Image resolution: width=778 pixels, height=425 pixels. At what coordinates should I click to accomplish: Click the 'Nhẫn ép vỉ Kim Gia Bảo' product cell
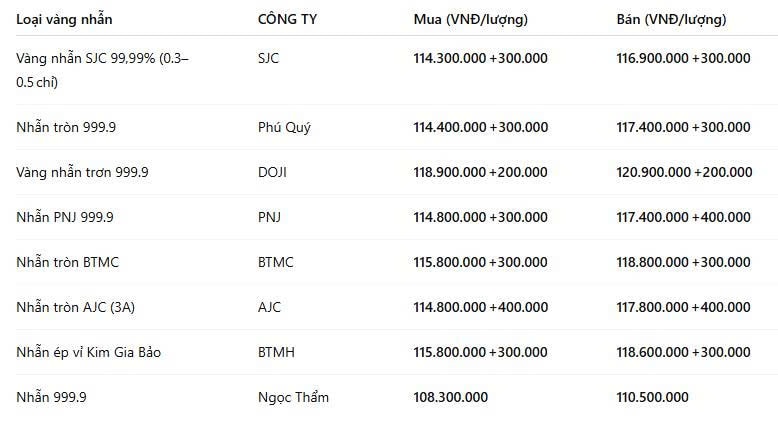[x=88, y=352]
